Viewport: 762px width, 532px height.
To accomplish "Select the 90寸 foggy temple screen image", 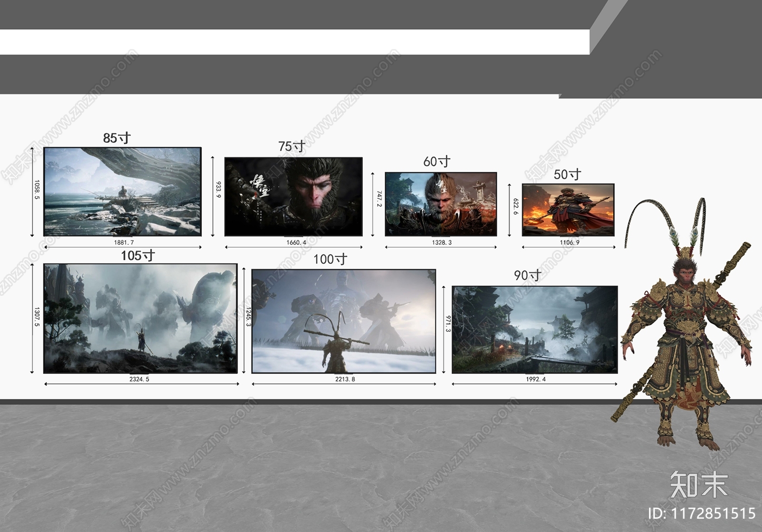I will [535, 330].
